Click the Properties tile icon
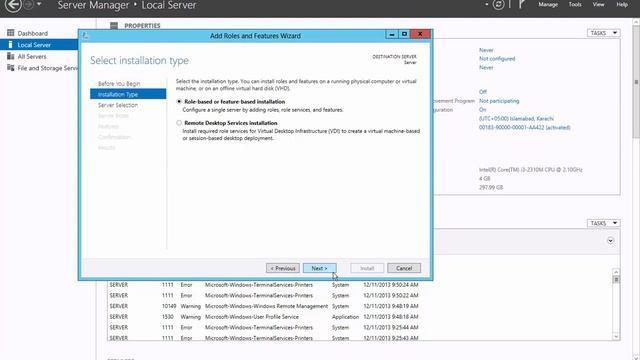 point(114,26)
